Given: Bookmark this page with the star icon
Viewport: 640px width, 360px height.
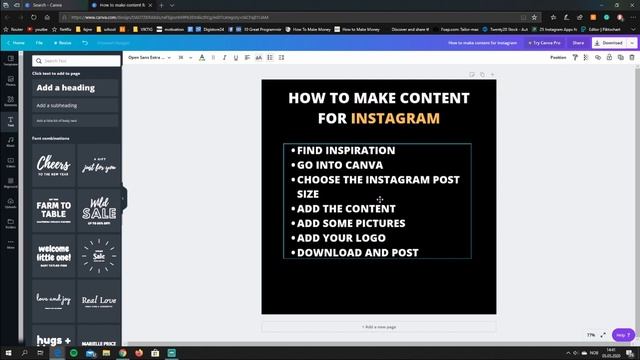Looking at the screenshot, I should point(534,18).
